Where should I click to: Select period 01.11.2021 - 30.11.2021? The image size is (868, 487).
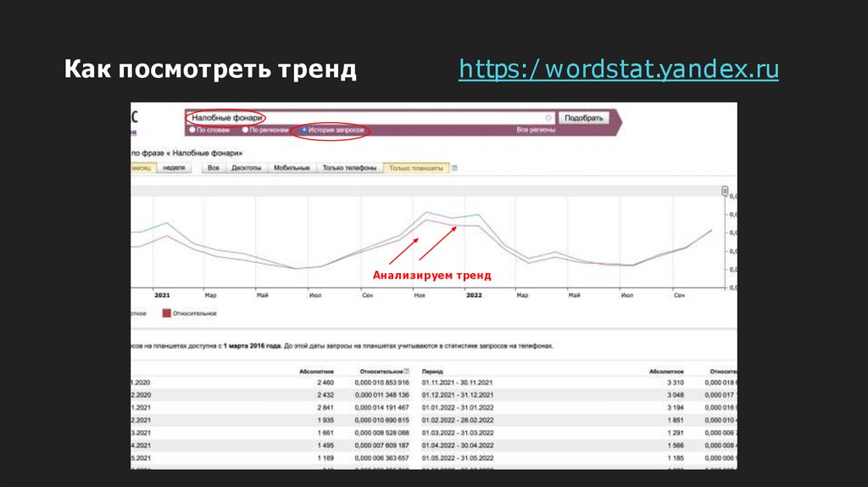pos(457,383)
